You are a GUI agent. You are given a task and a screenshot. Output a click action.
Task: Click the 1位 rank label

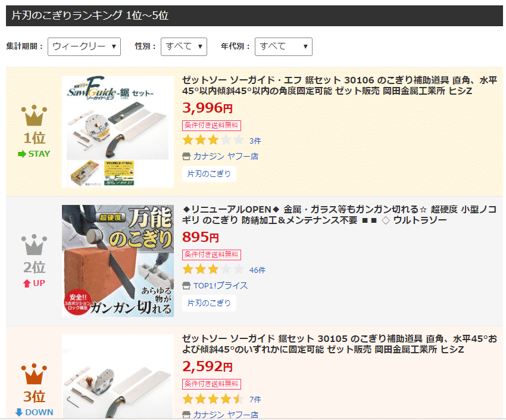point(34,138)
